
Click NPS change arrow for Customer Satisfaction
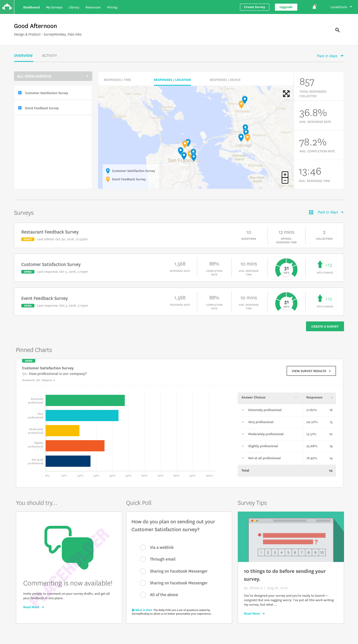[x=320, y=264]
